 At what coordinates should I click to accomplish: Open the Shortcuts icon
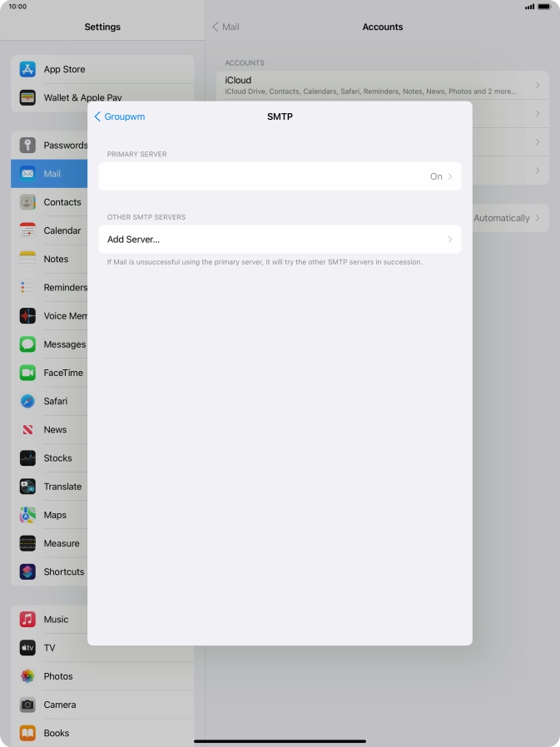27,572
